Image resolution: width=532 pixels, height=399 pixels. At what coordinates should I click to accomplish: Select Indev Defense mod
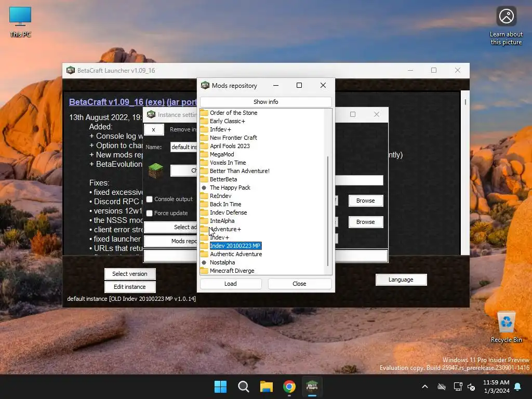[229, 212]
